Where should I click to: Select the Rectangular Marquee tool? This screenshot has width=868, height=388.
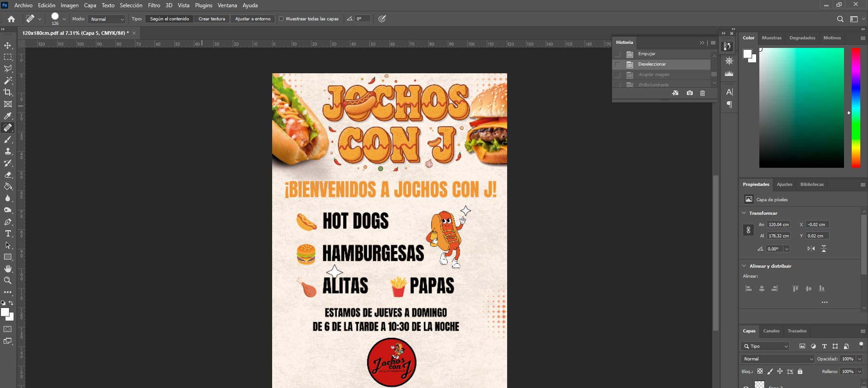tap(8, 57)
